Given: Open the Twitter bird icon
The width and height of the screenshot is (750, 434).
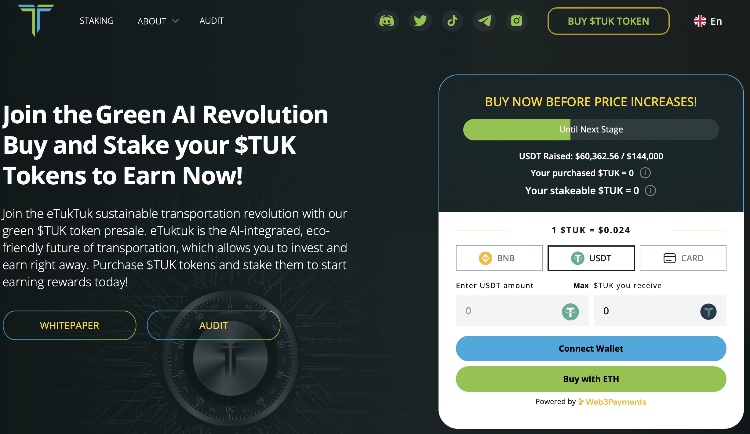Looking at the screenshot, I should tap(420, 21).
